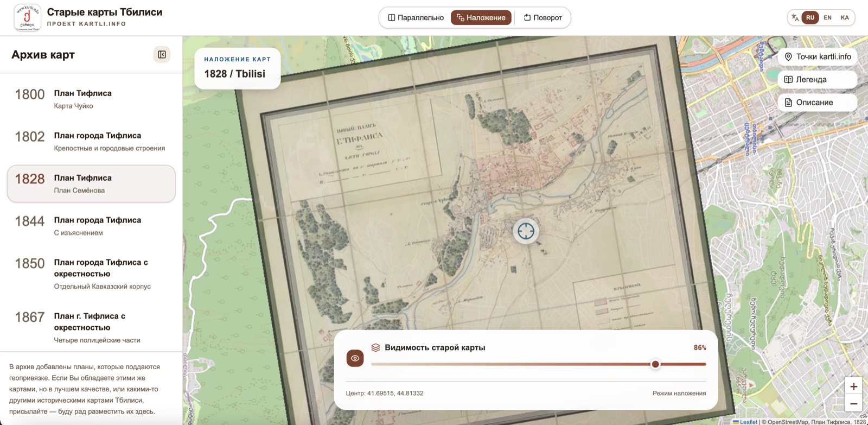Switch interface language to EN
This screenshot has width=868, height=425.
tap(827, 17)
